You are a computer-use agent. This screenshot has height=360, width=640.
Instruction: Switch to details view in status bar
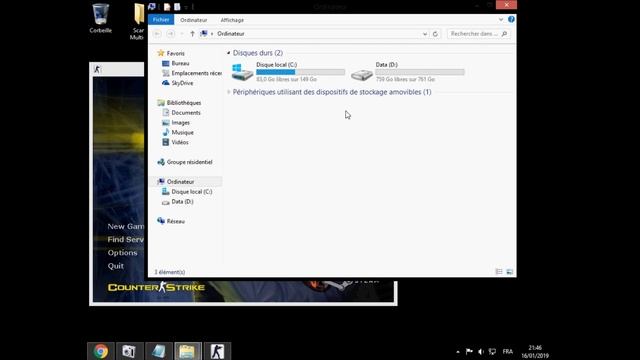coord(499,272)
